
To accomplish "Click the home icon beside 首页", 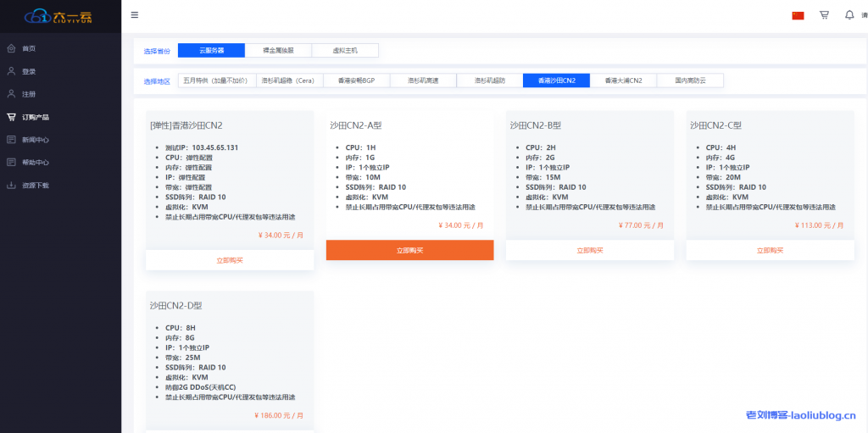I will pyautogui.click(x=11, y=49).
